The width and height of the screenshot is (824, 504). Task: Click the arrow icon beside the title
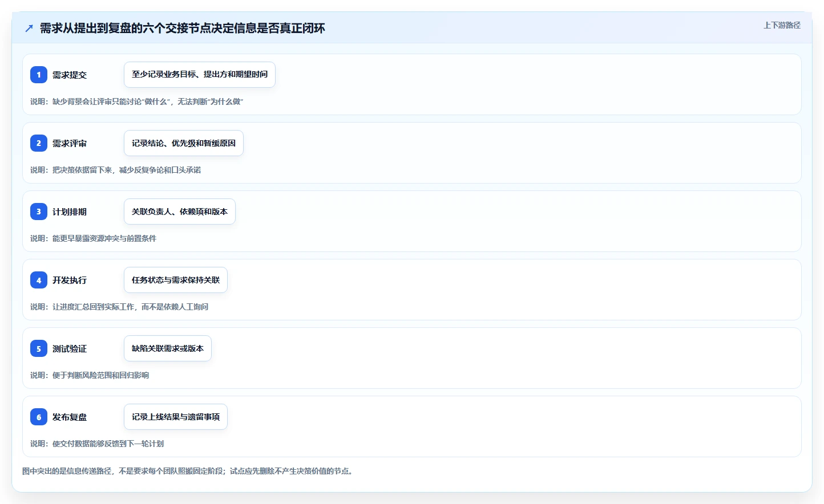[x=29, y=28]
